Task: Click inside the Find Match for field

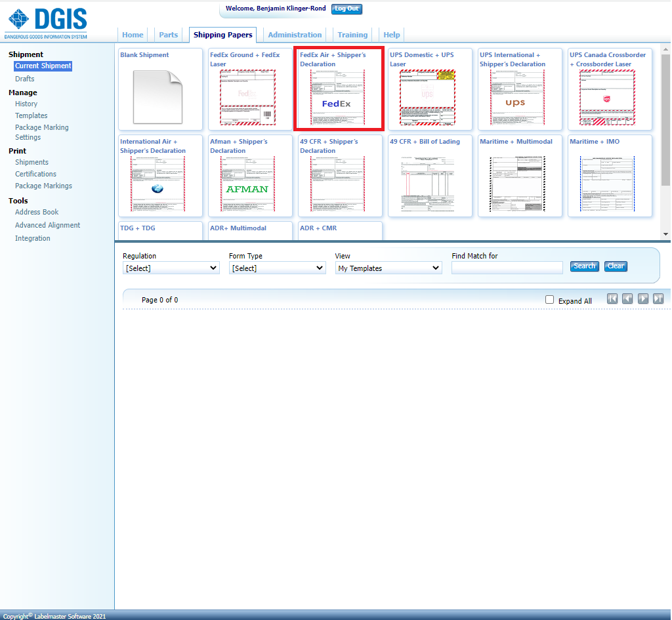Action: pyautogui.click(x=507, y=268)
